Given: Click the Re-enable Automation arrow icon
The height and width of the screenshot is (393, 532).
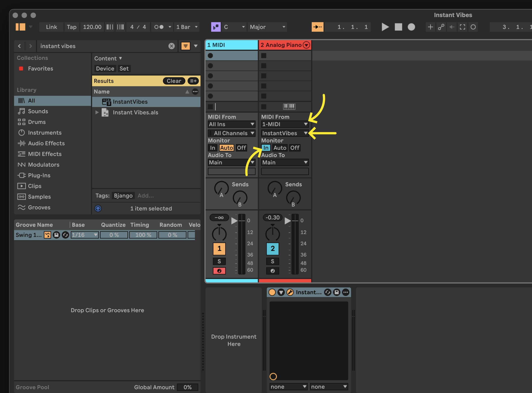Looking at the screenshot, I should click(x=452, y=27).
